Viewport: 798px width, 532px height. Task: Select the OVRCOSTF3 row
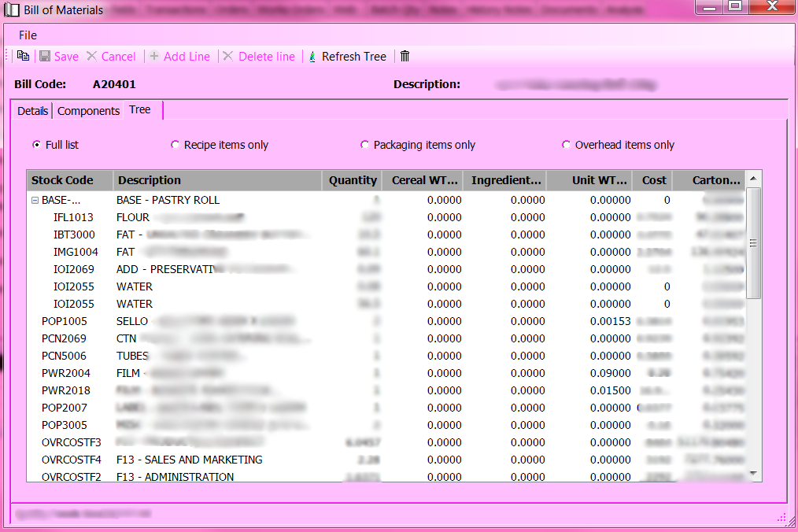(386, 442)
